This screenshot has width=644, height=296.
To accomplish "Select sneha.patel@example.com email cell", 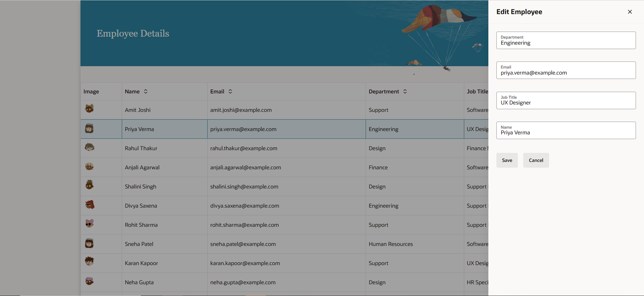I will click(x=243, y=244).
